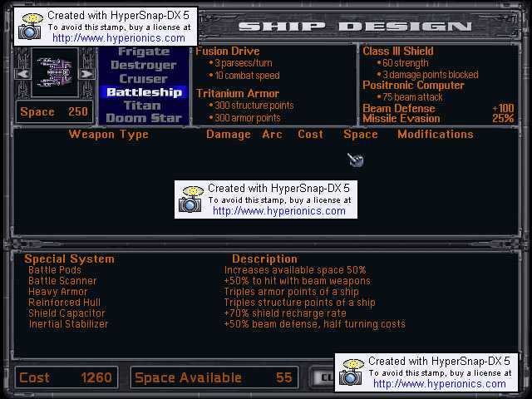Screen dimensions: 532x399
Task: Toggle the Battle Scanner special system
Action: (61, 281)
